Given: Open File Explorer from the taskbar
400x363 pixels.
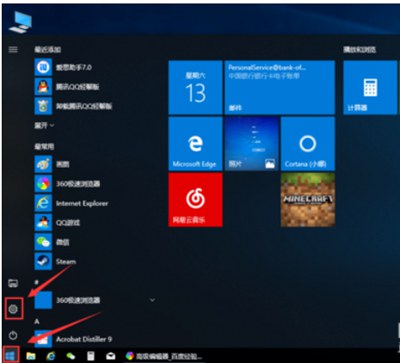Looking at the screenshot, I should [31, 356].
